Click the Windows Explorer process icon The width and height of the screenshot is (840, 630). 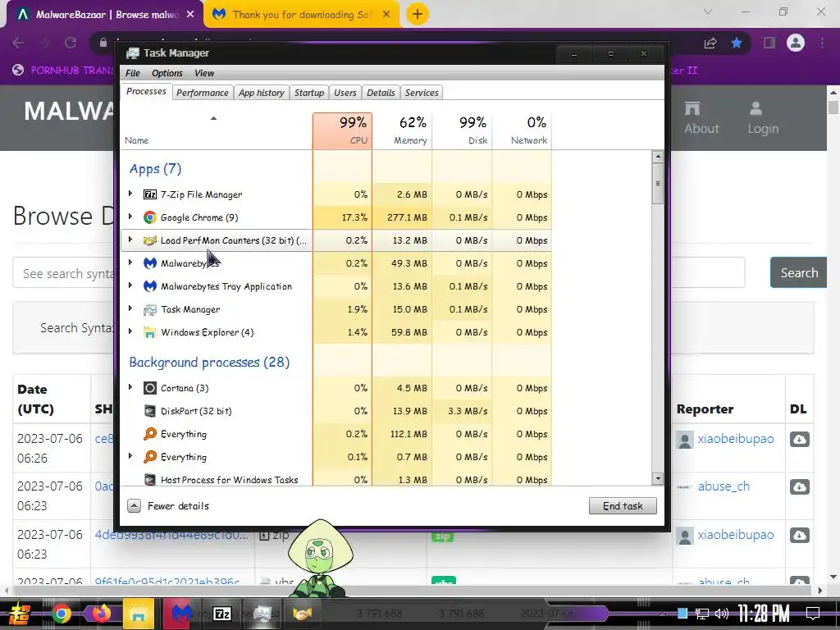point(150,333)
